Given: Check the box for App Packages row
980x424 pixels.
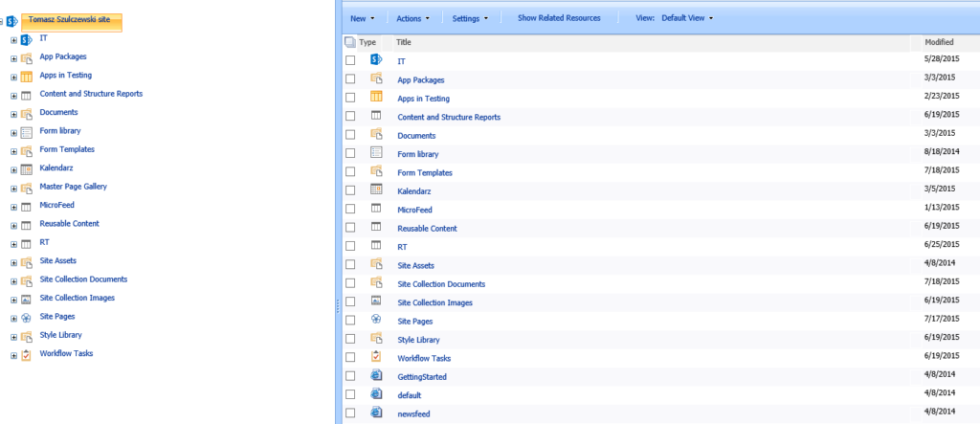Looking at the screenshot, I should (350, 79).
